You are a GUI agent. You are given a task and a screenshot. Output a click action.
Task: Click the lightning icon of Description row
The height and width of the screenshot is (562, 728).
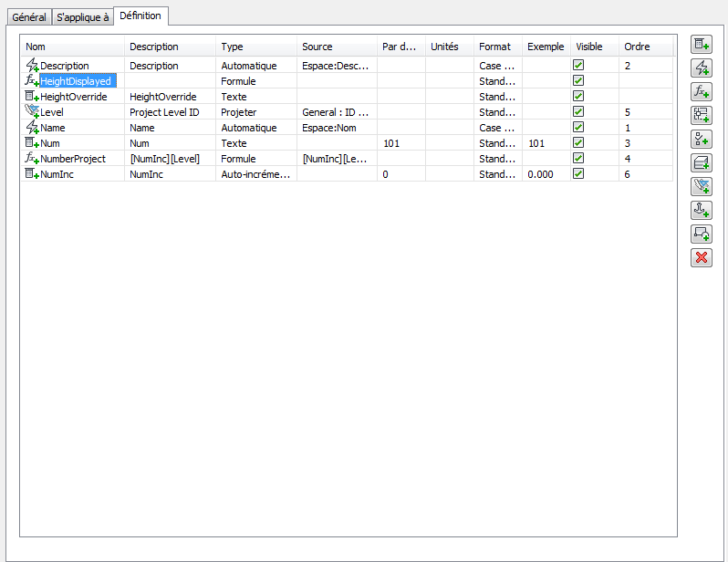tap(32, 65)
